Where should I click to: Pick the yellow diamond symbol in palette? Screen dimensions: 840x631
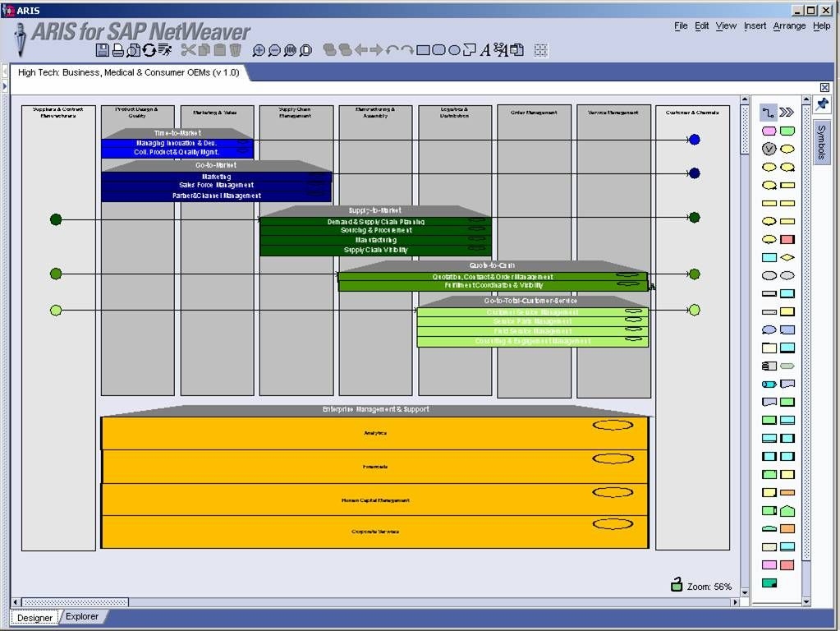(x=787, y=258)
